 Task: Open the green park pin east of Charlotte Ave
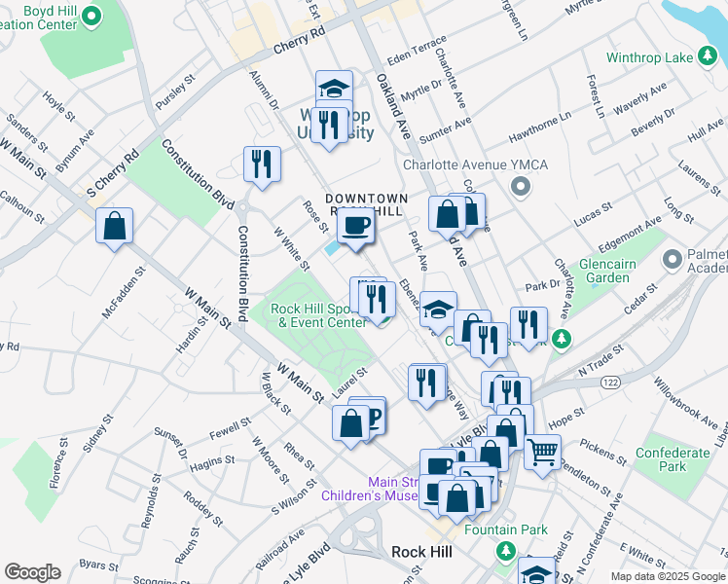[562, 340]
